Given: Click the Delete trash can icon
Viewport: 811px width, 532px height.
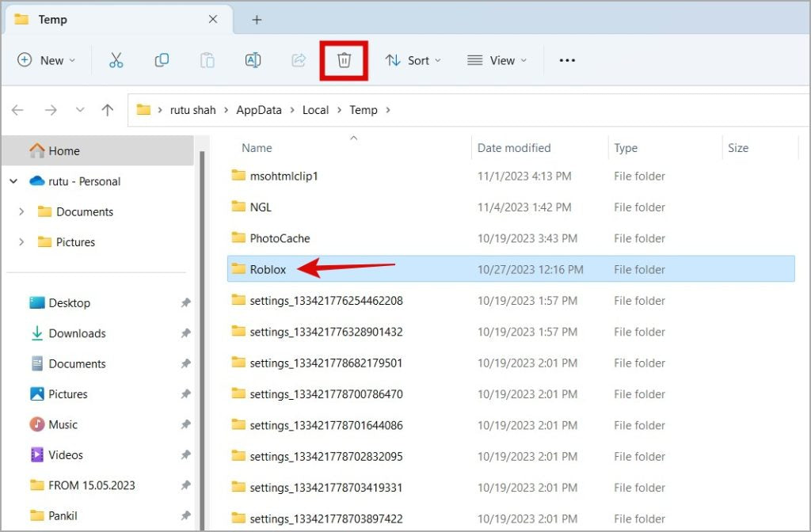Looking at the screenshot, I should pyautogui.click(x=344, y=60).
